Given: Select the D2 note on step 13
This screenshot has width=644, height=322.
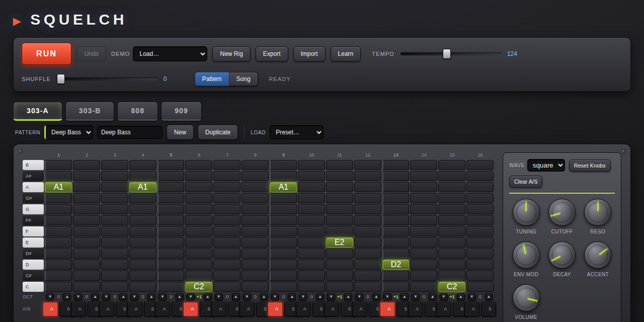Looking at the screenshot, I should [396, 265].
